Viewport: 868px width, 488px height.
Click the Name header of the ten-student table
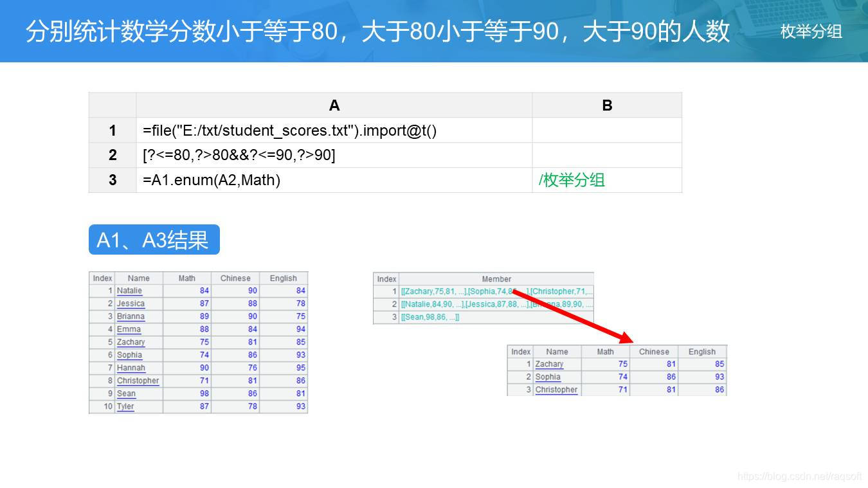(138, 278)
